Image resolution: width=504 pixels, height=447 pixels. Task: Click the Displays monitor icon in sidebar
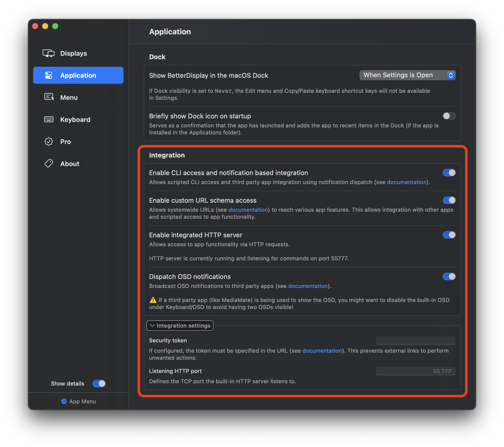point(48,53)
